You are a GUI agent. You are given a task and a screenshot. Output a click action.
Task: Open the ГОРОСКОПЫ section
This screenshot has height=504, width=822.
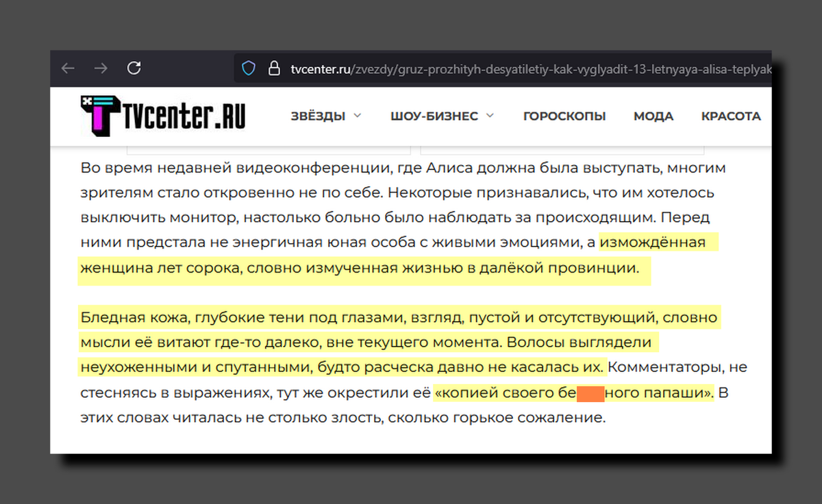(x=564, y=116)
